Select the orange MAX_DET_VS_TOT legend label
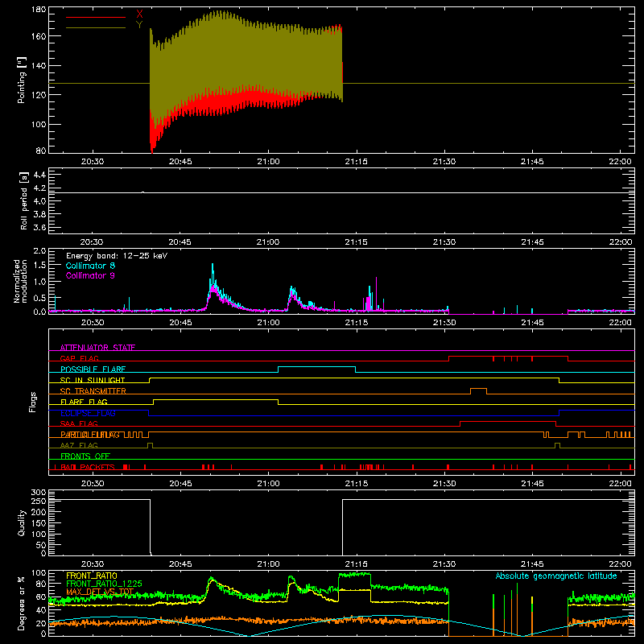644x644 pixels. [100, 592]
